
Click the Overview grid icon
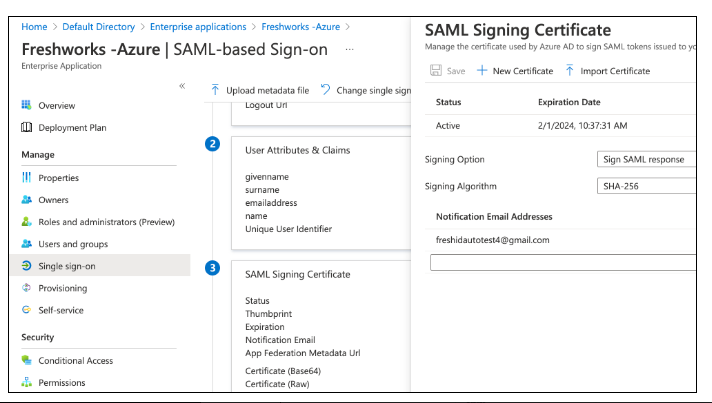(26, 105)
